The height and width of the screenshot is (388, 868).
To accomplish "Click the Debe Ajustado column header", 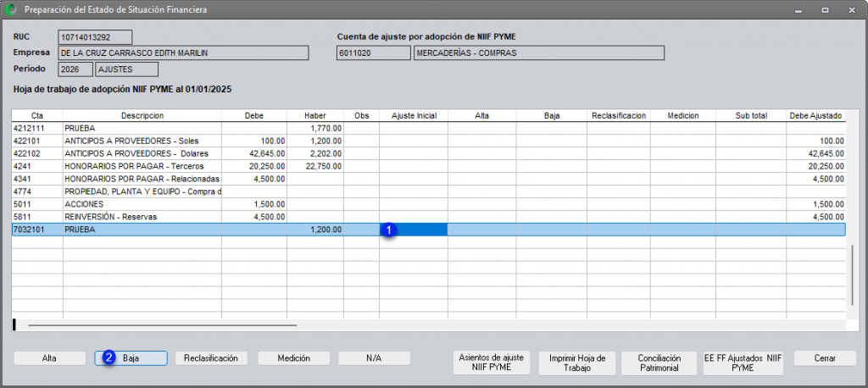I will pos(816,116).
